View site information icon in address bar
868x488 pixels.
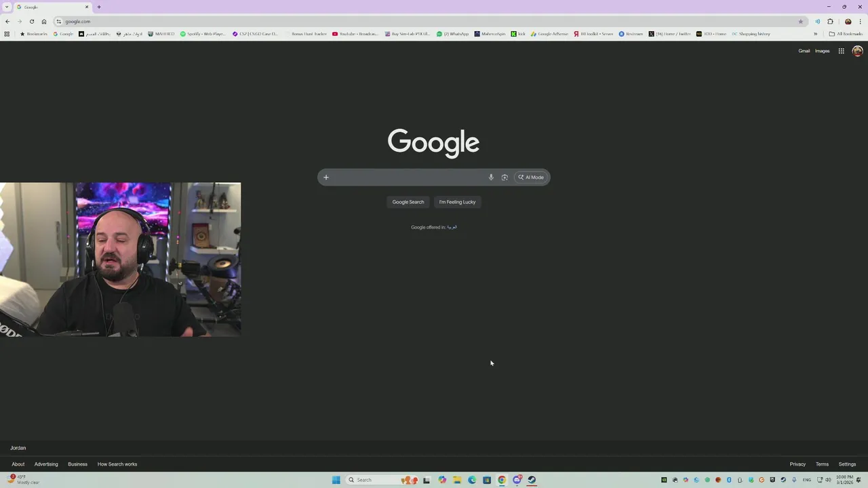(59, 21)
